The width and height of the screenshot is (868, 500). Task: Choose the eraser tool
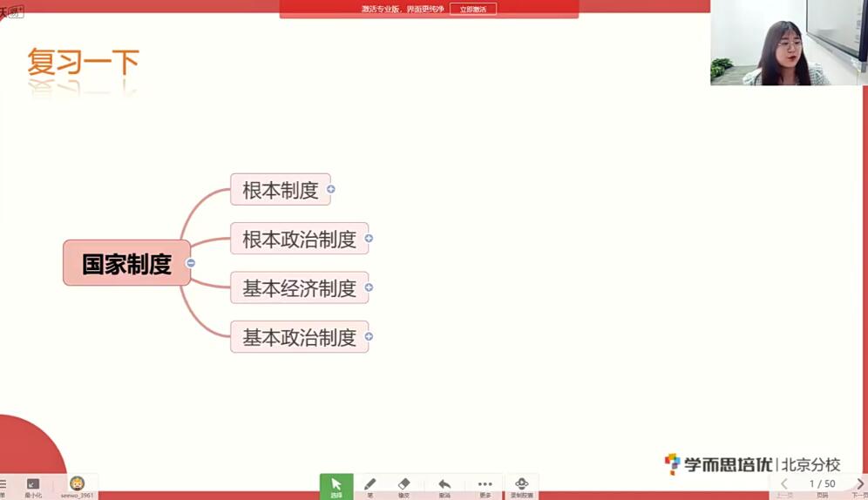(403, 485)
